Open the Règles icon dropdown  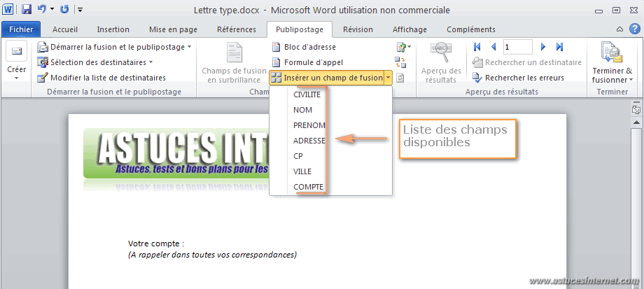404,47
